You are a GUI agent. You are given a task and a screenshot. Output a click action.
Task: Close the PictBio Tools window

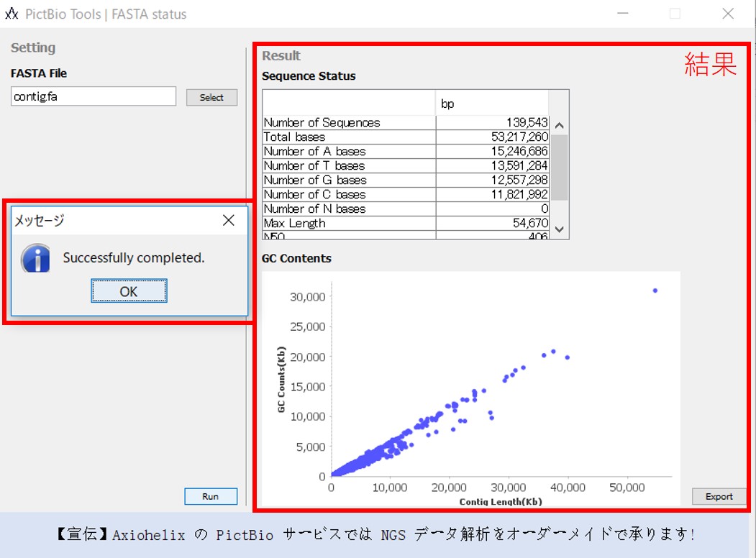[728, 14]
